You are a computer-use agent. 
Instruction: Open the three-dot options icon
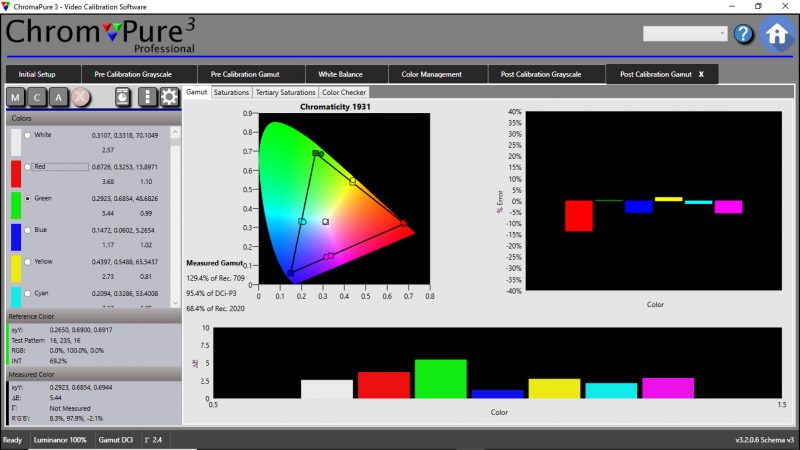click(147, 97)
